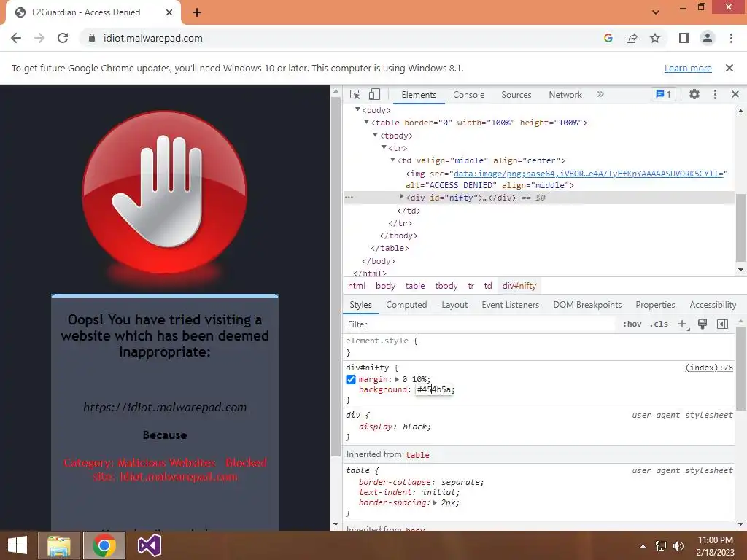
Task: Click the Styles filter input field
Action: 479,324
